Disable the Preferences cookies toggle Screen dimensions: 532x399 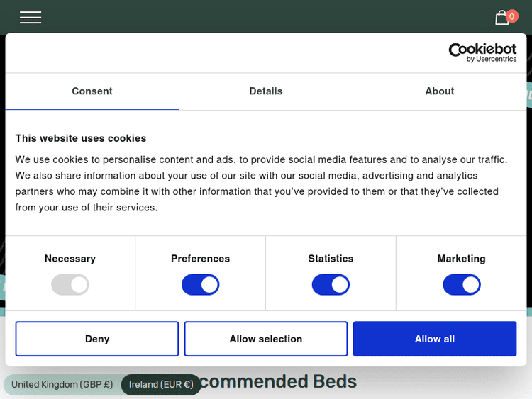point(201,285)
